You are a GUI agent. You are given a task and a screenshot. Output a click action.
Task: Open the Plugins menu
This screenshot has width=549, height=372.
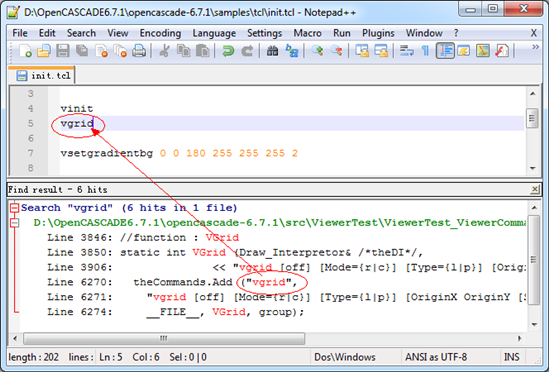click(378, 33)
